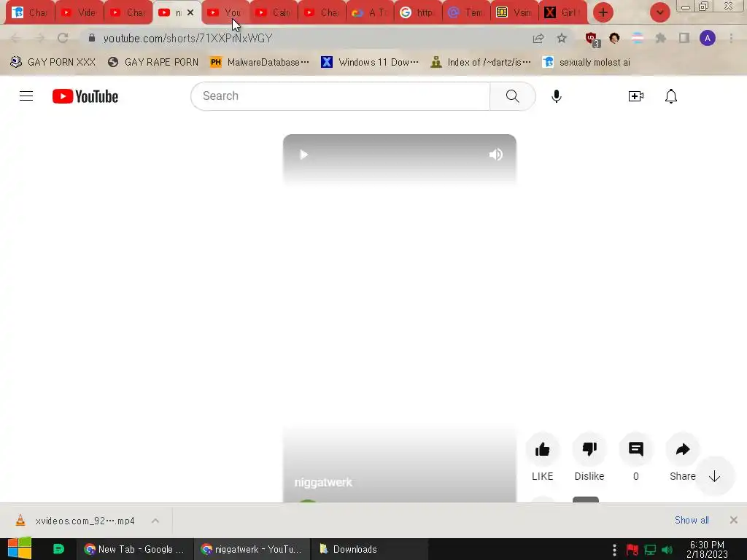Open the Extensions puzzle menu

click(660, 38)
